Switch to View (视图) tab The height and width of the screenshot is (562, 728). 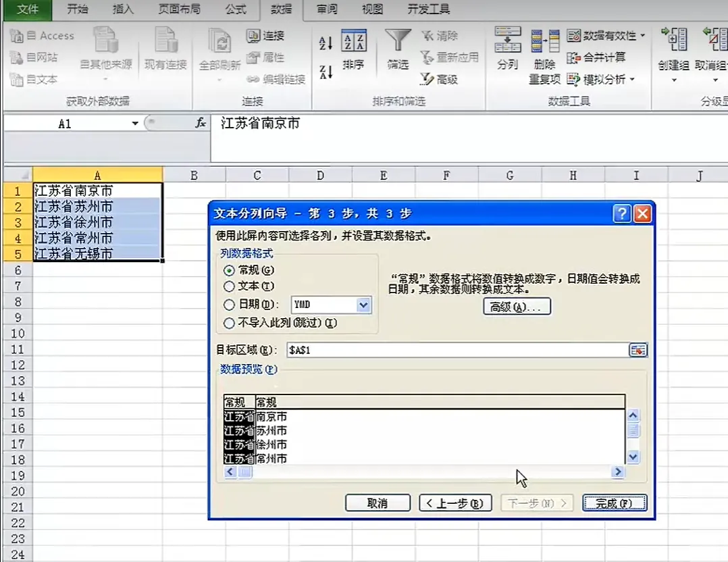click(372, 9)
